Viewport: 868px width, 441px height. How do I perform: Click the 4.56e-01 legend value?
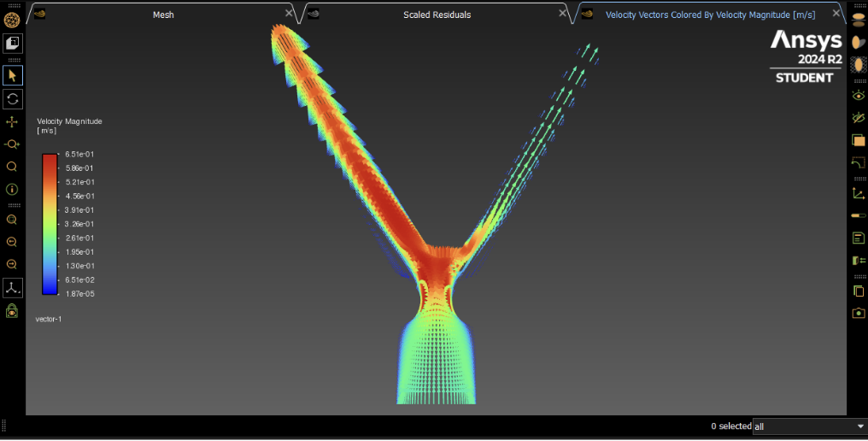[x=79, y=196]
